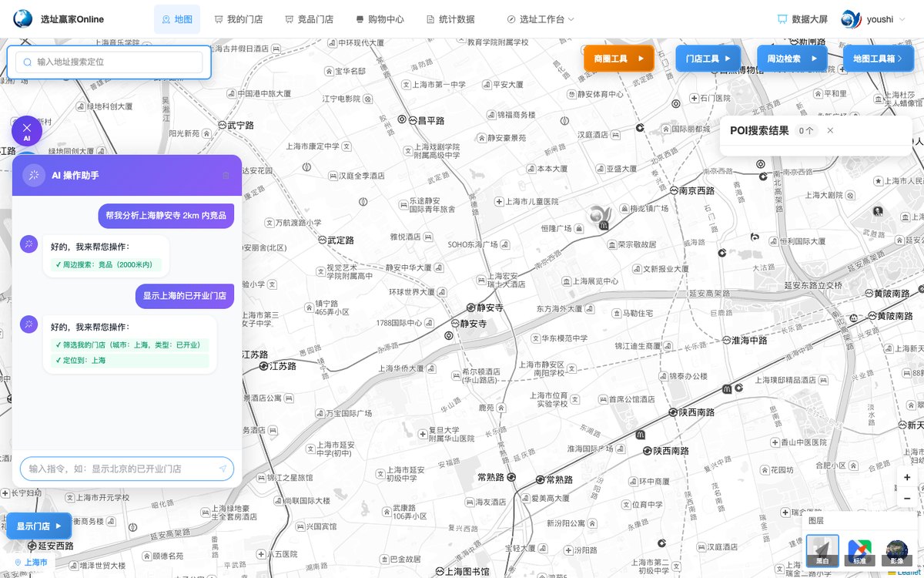This screenshot has width=924, height=578.
Task: Click the trash icon in the AI 操作助手 header
Action: pyautogui.click(x=226, y=176)
